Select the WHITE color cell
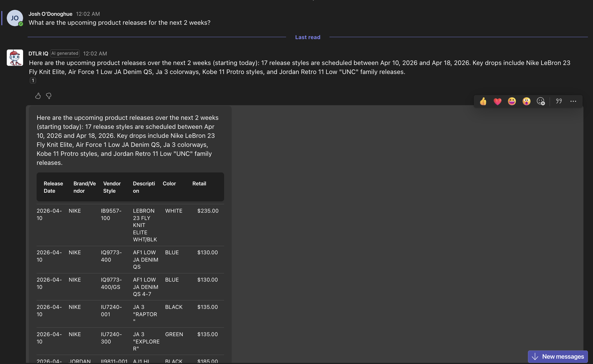The image size is (593, 364). tap(174, 211)
